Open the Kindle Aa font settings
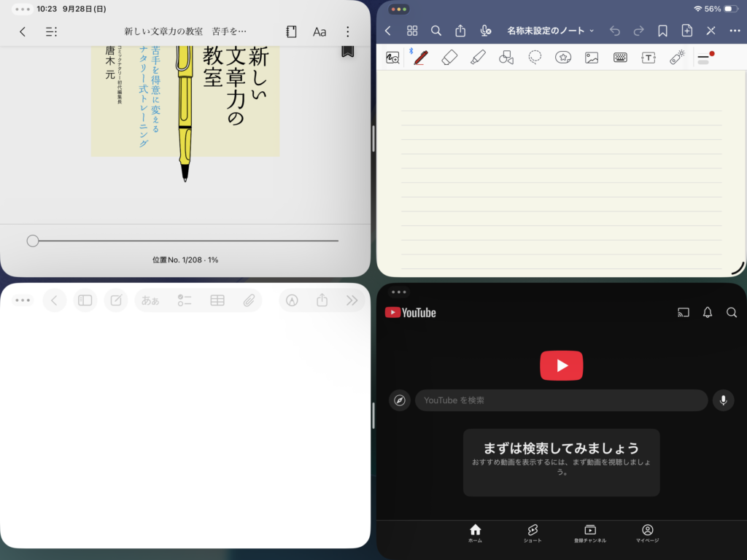The image size is (747, 560). (x=320, y=32)
